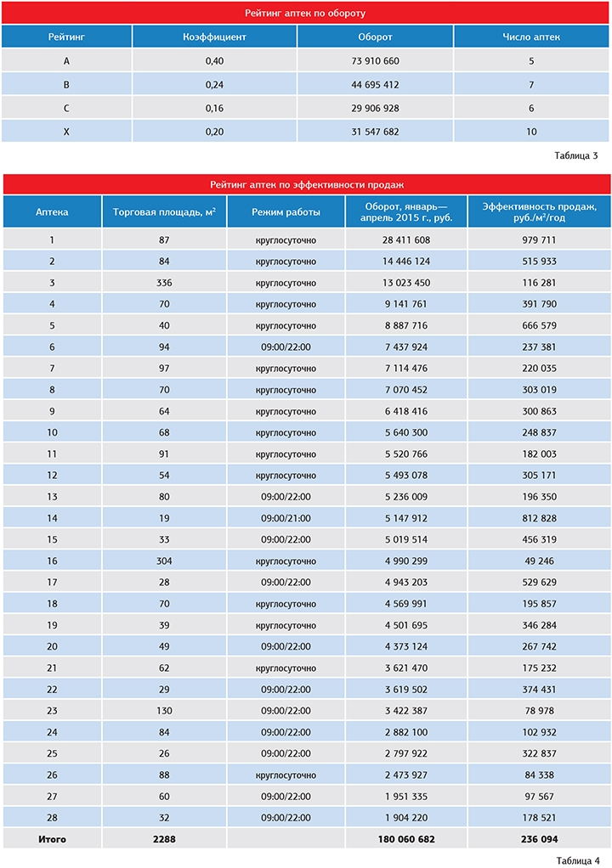Select the total turnover 180 060 682
Screen dimensions: 612x868
(405, 839)
